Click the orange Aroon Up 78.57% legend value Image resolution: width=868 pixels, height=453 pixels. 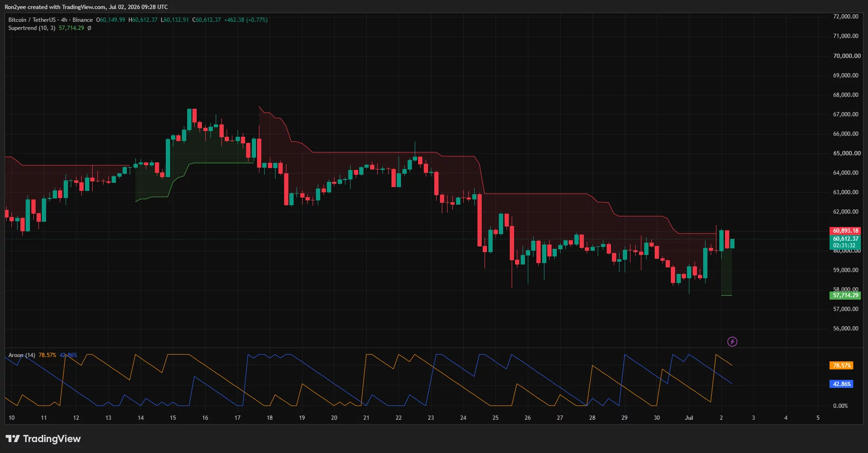pyautogui.click(x=47, y=355)
